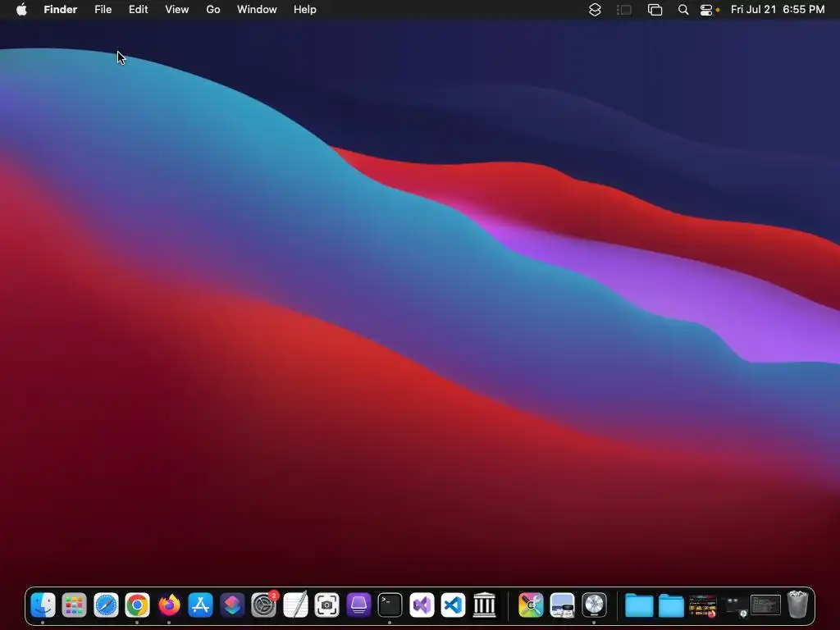
Task: Restore the minimized dark text window
Action: pyautogui.click(x=765, y=605)
